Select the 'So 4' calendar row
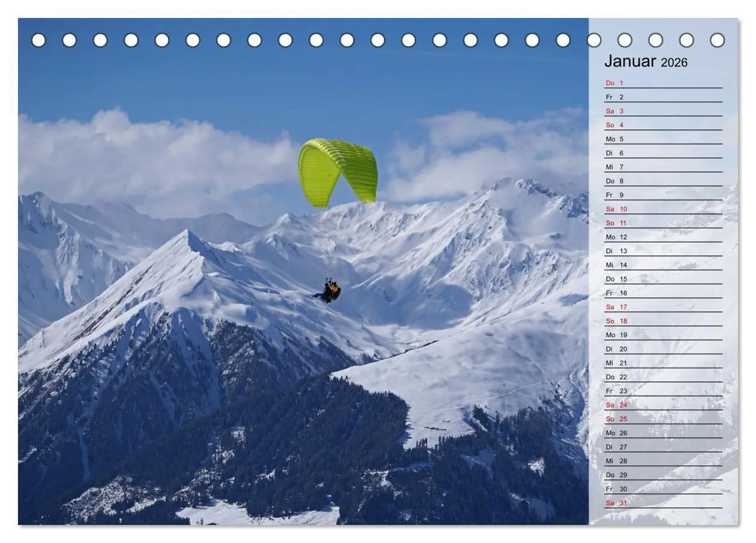The image size is (756, 543). click(663, 125)
